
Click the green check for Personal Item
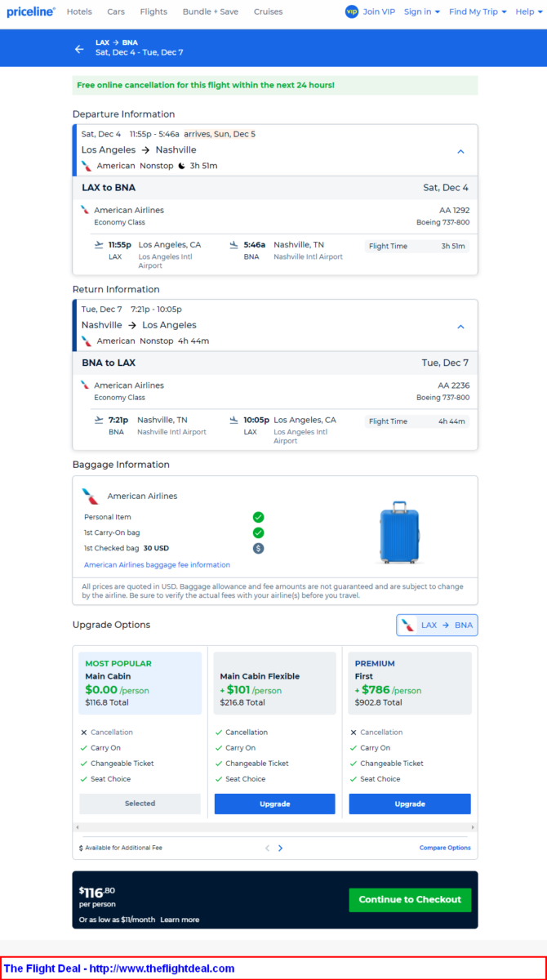click(x=258, y=517)
